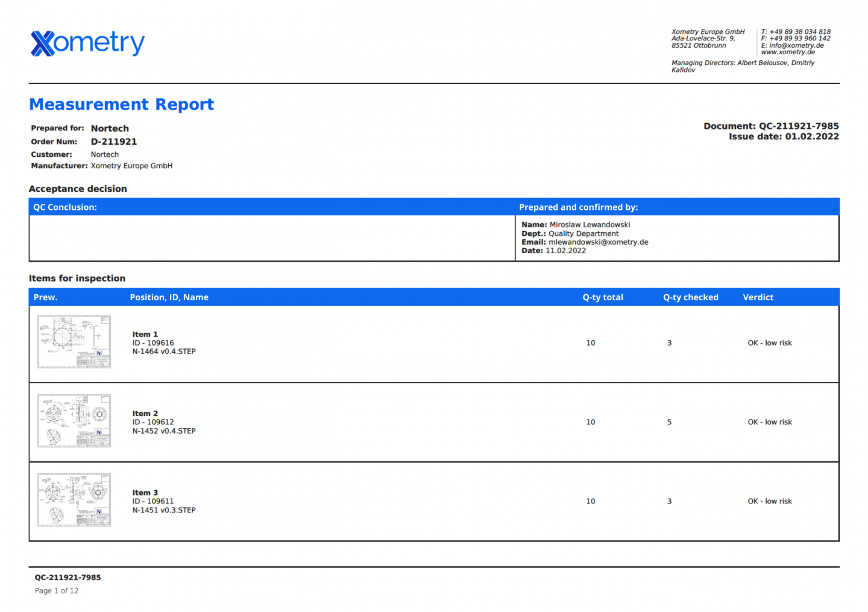Select the footer document number QC-211921-7985
This screenshot has height=612, width=868.
tap(68, 578)
